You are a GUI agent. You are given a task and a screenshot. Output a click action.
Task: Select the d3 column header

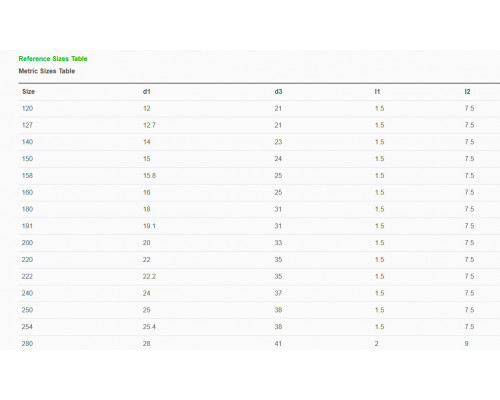[x=278, y=92]
